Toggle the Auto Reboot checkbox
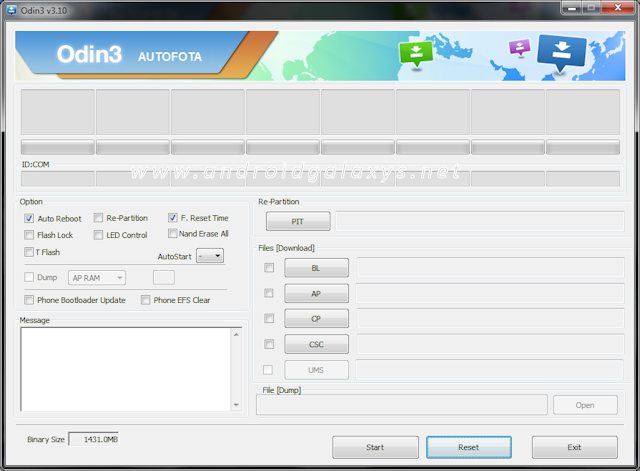The height and width of the screenshot is (471, 640). coord(29,218)
